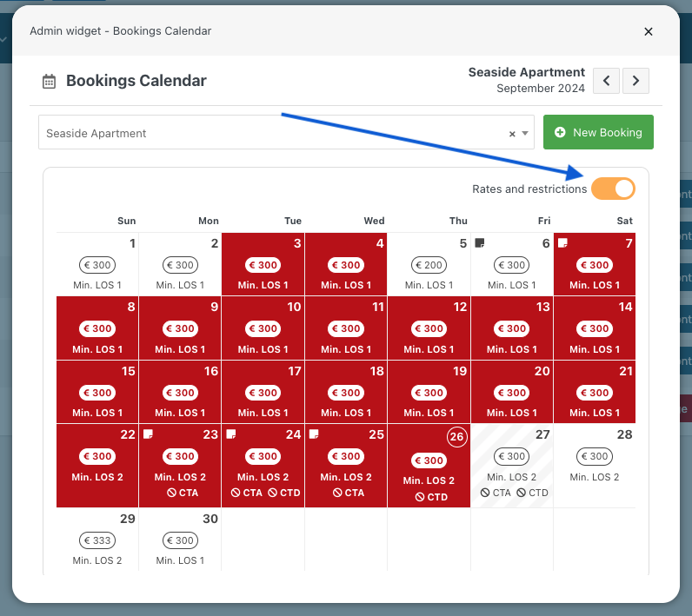
Task: Click the New Booking button
Action: coord(598,132)
